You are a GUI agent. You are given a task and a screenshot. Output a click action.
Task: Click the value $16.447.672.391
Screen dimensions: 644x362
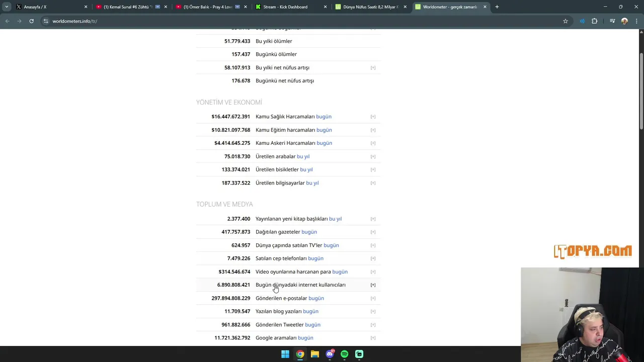click(x=230, y=117)
